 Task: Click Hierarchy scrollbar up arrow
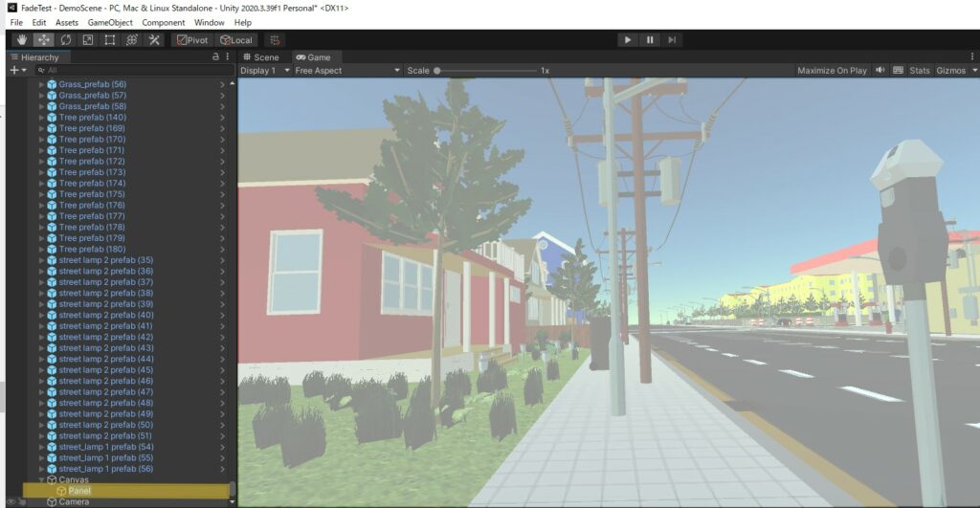(x=233, y=83)
